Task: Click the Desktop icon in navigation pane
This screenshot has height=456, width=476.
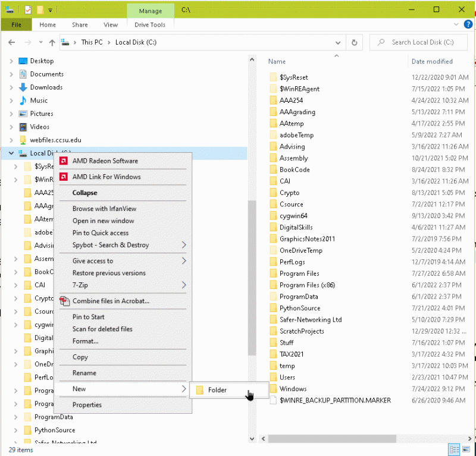Action: [x=23, y=61]
